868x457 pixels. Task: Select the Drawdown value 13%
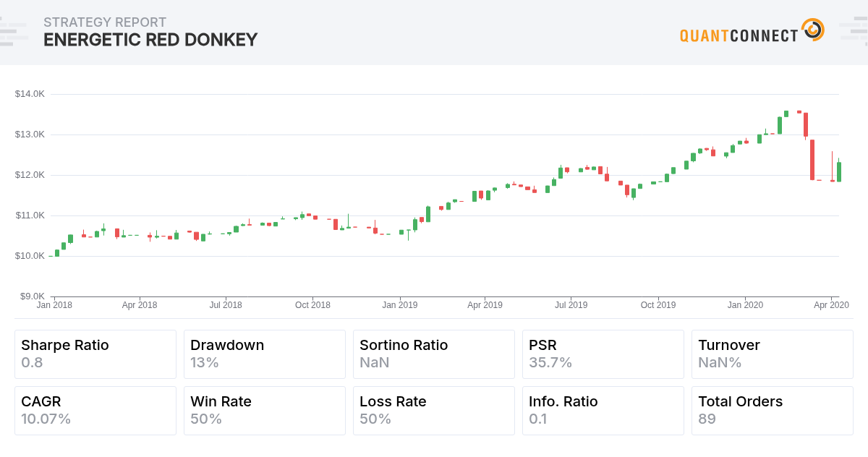[x=205, y=362]
